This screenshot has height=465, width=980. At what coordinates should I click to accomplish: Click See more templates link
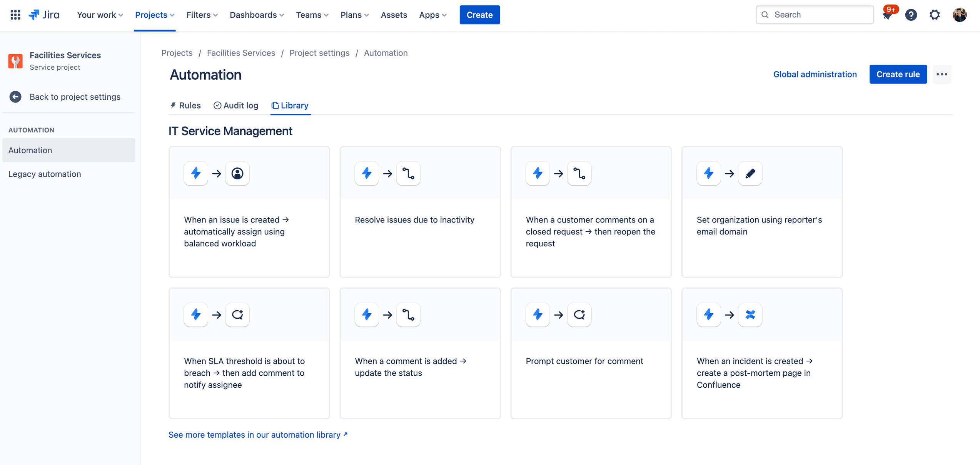pyautogui.click(x=258, y=434)
